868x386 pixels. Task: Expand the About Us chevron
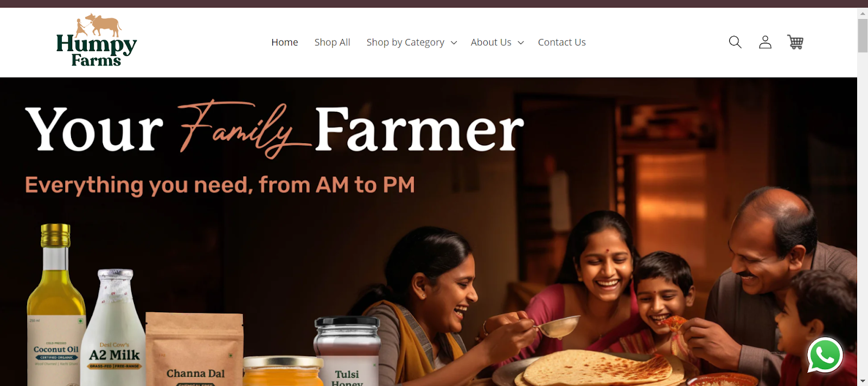click(521, 43)
